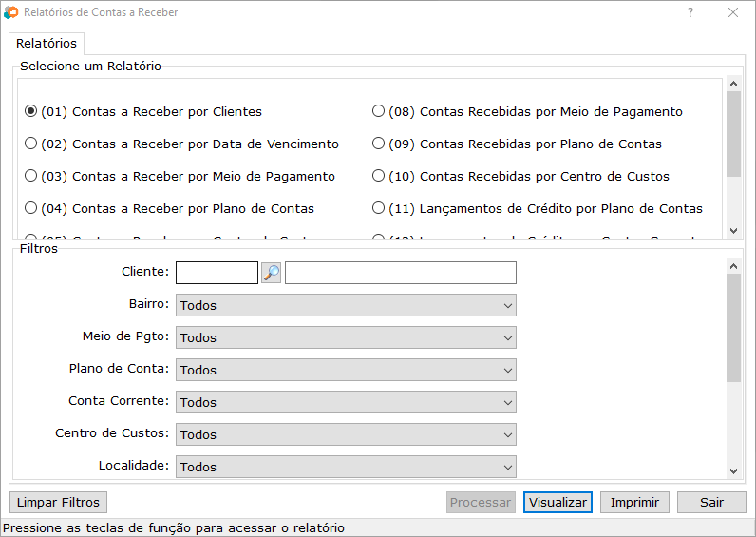Click the Cliente name text field
The height and width of the screenshot is (537, 756).
click(401, 273)
